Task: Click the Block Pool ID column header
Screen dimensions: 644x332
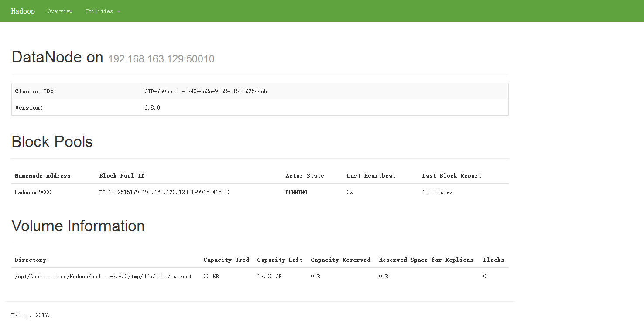Action: (122, 176)
